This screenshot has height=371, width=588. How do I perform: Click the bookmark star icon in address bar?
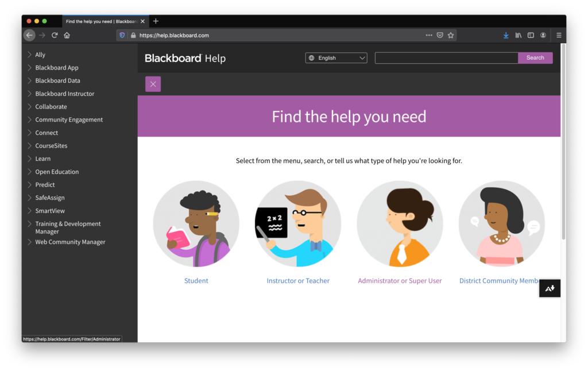pos(451,35)
